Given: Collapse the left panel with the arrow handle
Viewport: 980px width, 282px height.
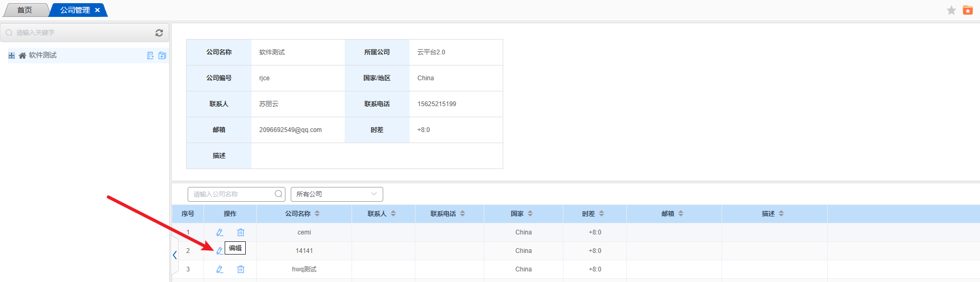Looking at the screenshot, I should [175, 255].
